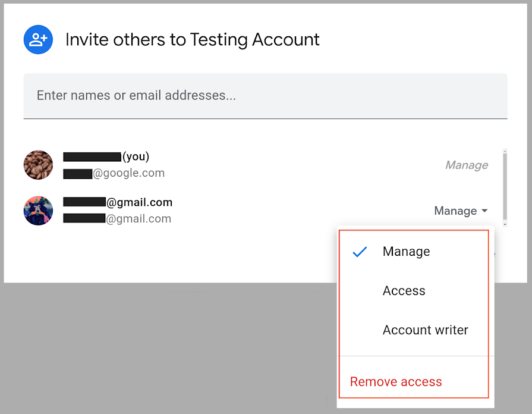Click the greyed italic Manage label for you
Image resolution: width=532 pixels, height=414 pixels.
[467, 165]
